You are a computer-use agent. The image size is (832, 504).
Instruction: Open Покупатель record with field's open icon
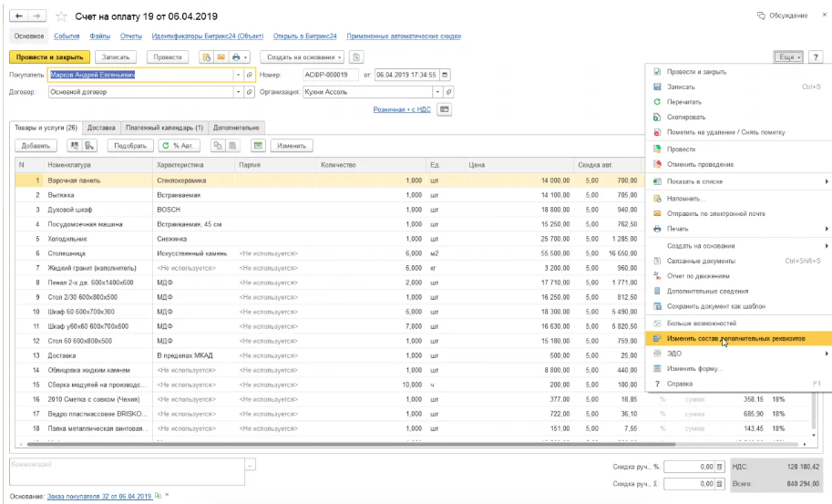click(250, 75)
